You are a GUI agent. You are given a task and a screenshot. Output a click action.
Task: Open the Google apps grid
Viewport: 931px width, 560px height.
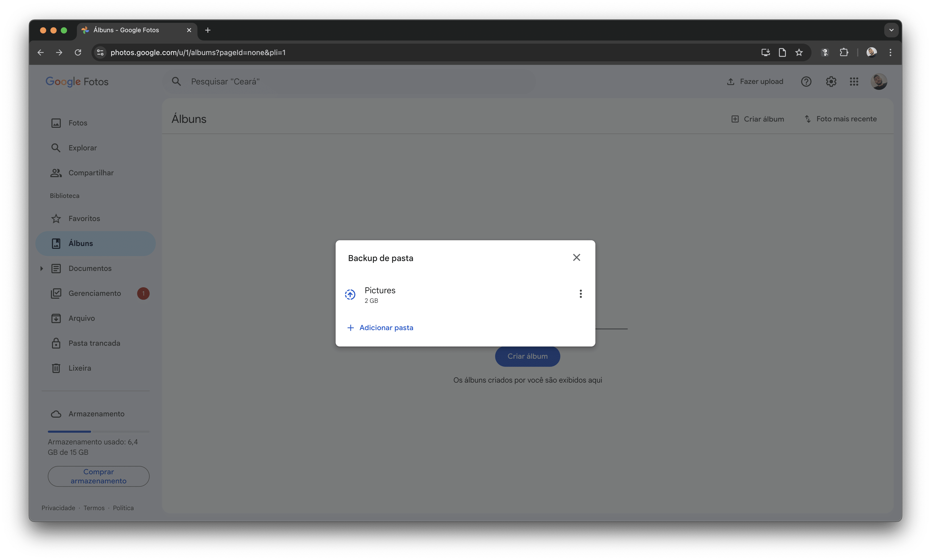pyautogui.click(x=854, y=82)
